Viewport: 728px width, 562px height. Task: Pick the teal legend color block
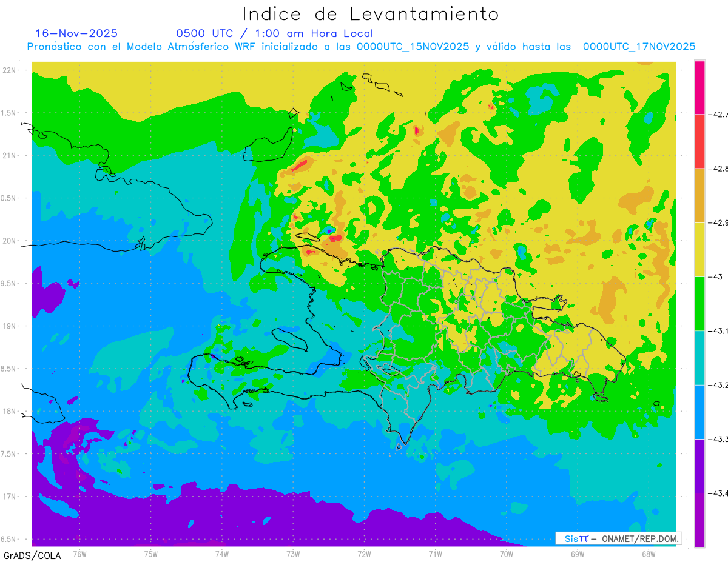coord(699,358)
